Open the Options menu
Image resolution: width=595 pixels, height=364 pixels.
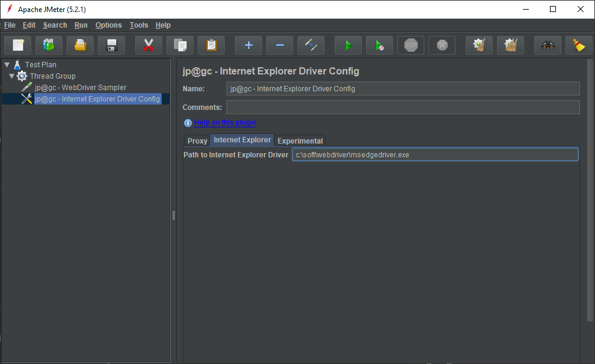[x=109, y=25]
